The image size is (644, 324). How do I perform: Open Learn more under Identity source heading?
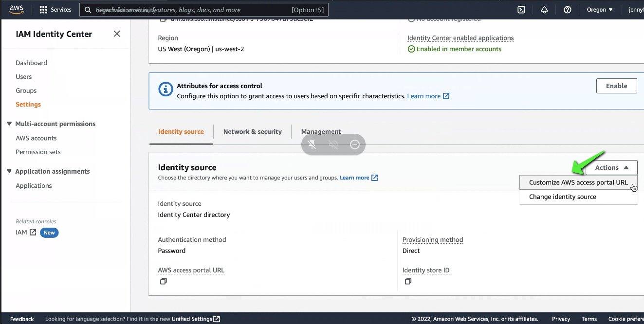pyautogui.click(x=359, y=178)
